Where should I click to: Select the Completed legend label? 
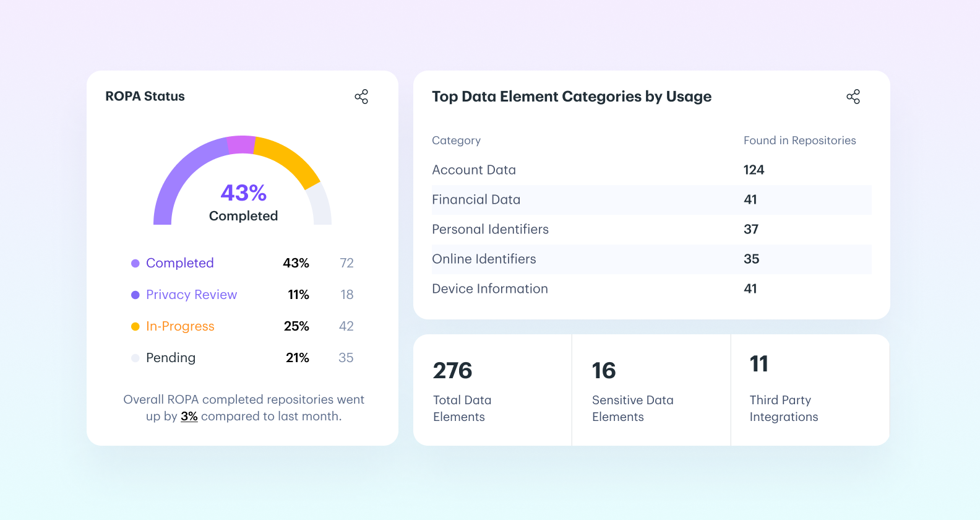(x=180, y=263)
